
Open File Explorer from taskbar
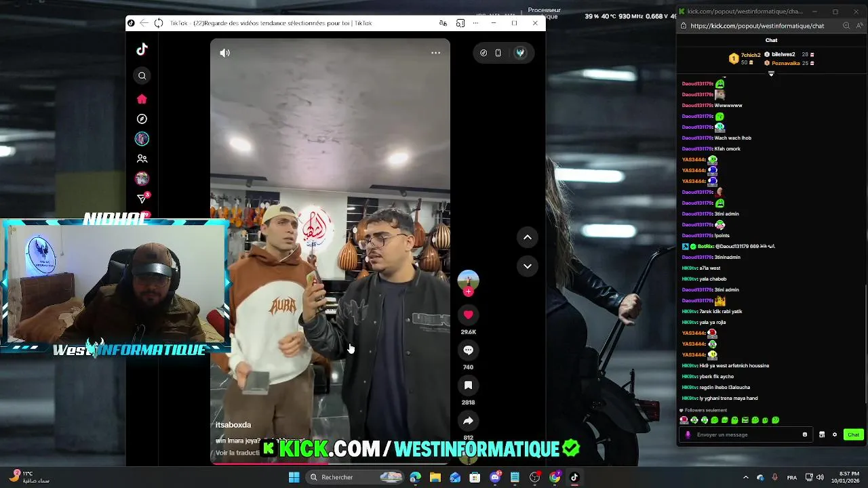point(435,477)
